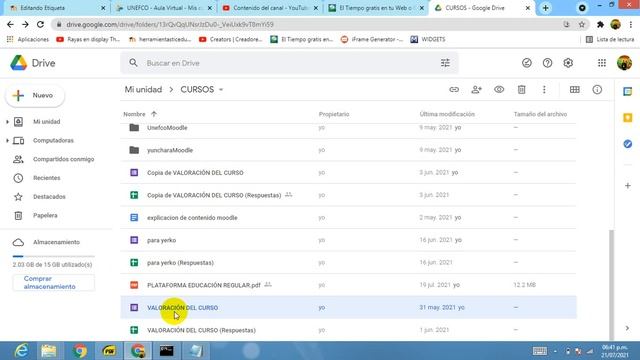Screen dimensions: 640x360
Task: Open Aplicaciones bookmarks shortcut
Action: (28, 39)
